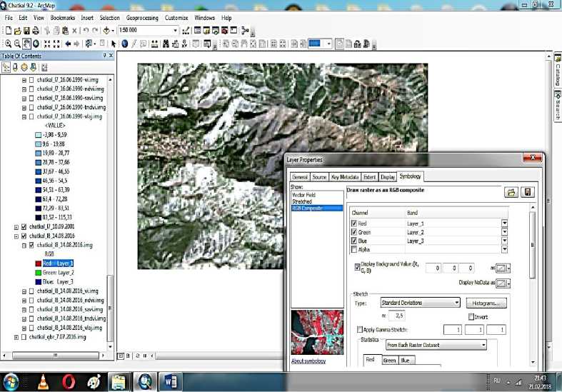Enable the Alpha channel checkbox
Viewport: 562px width, 392px height.
click(x=354, y=250)
